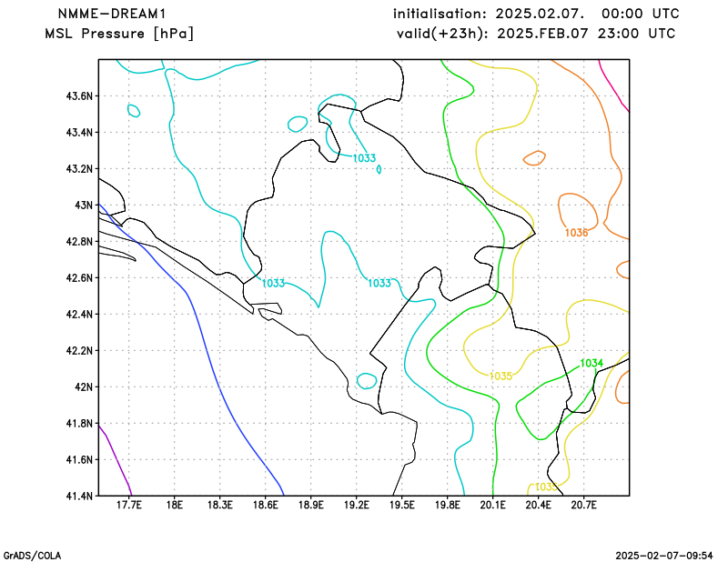The height and width of the screenshot is (562, 728).
Task: Click the green 1034 contour label
Action: pyautogui.click(x=591, y=364)
